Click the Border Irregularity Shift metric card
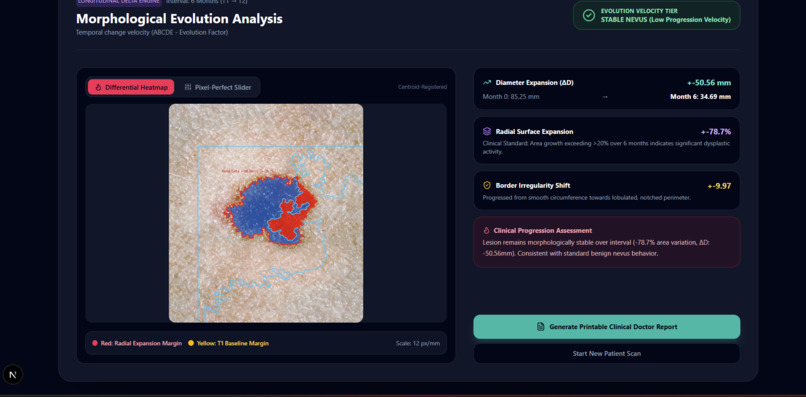Viewport: 806px width, 397px height. [x=607, y=190]
